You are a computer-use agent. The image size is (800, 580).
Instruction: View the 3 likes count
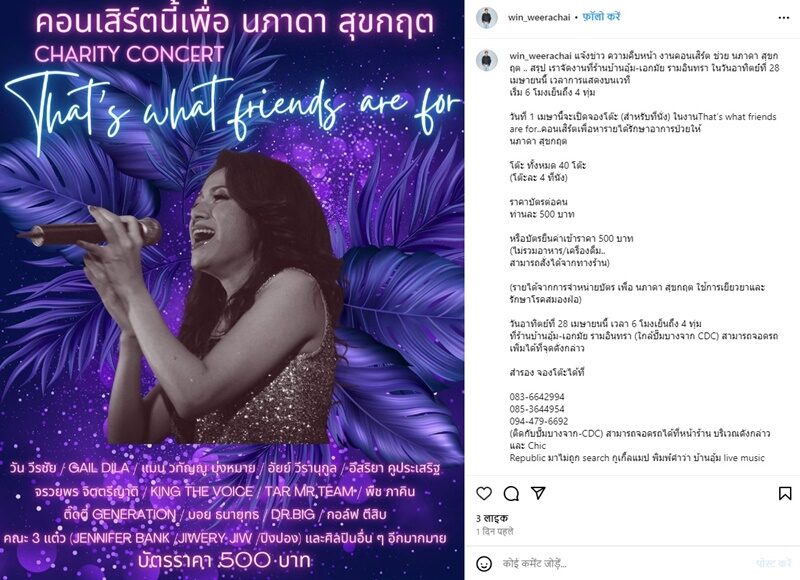coord(492,518)
